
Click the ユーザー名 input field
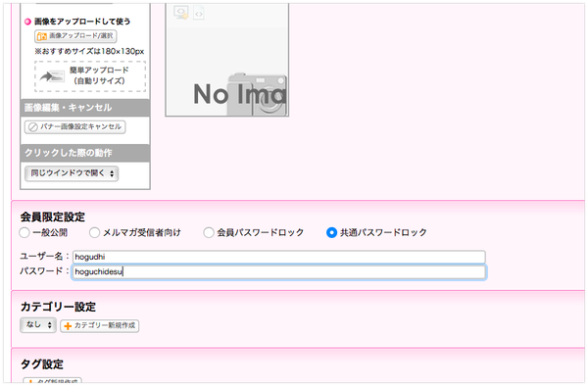coord(279,257)
